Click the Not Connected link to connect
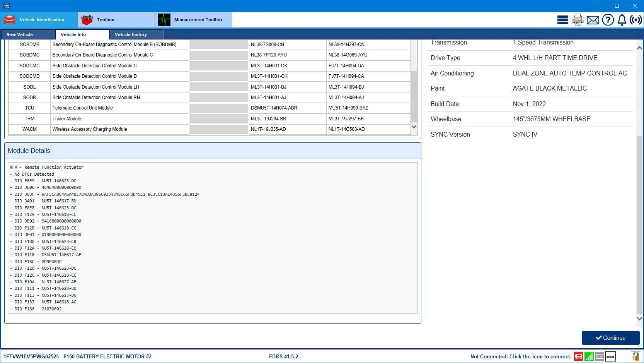The image size is (644, 363). [x=520, y=356]
